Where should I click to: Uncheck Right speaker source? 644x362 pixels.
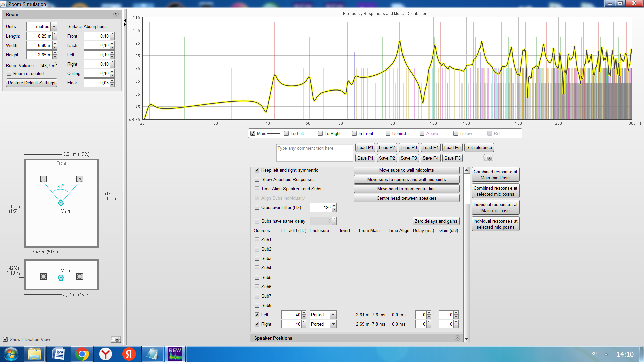coord(257,324)
